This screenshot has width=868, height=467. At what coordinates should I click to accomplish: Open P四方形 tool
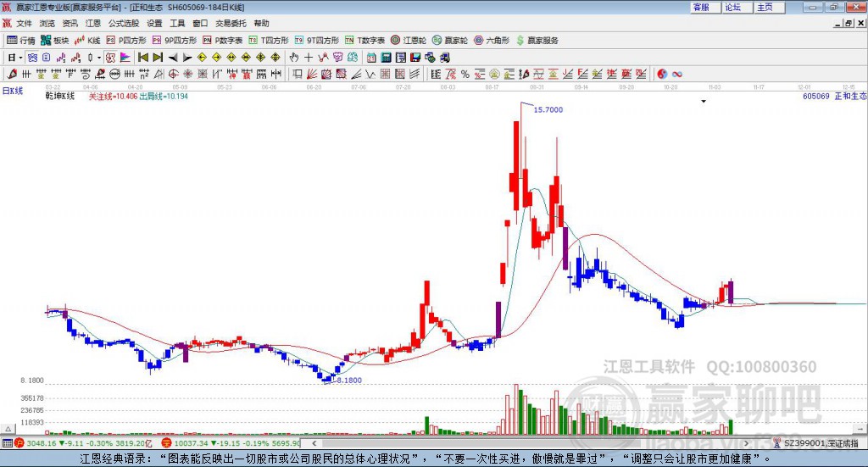point(126,41)
